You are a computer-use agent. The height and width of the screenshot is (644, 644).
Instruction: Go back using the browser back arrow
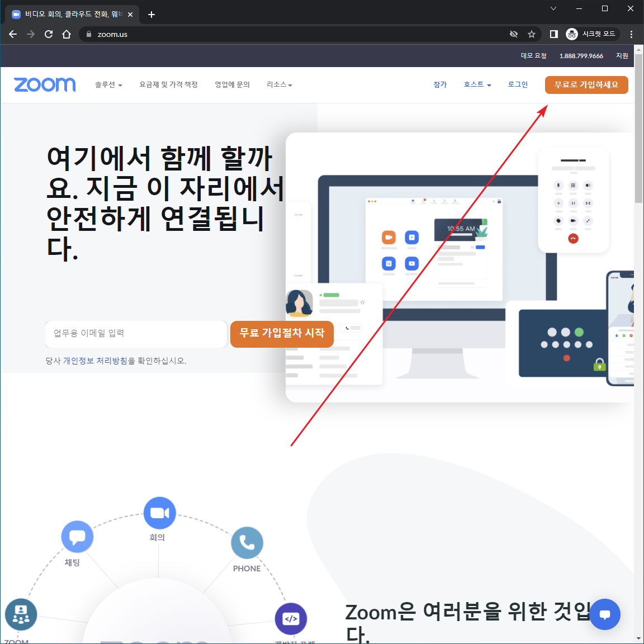13,34
